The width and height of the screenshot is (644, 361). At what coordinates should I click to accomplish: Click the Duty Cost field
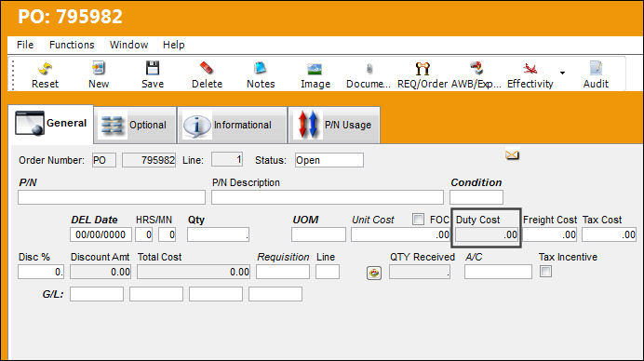coord(487,234)
